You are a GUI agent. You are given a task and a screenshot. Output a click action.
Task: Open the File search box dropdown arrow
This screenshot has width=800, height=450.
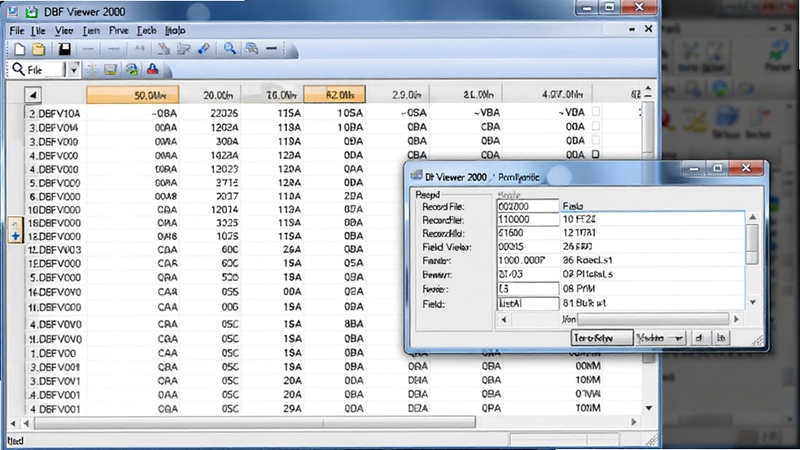74,69
